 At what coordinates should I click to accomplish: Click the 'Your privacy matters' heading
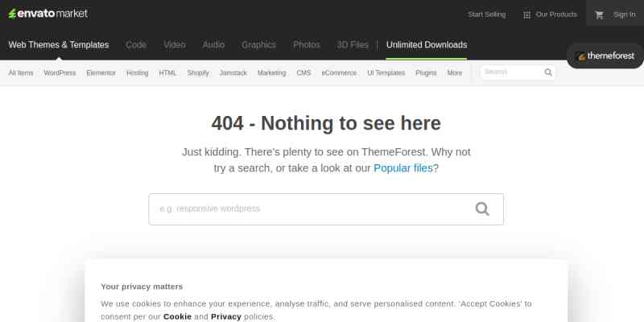click(x=142, y=287)
